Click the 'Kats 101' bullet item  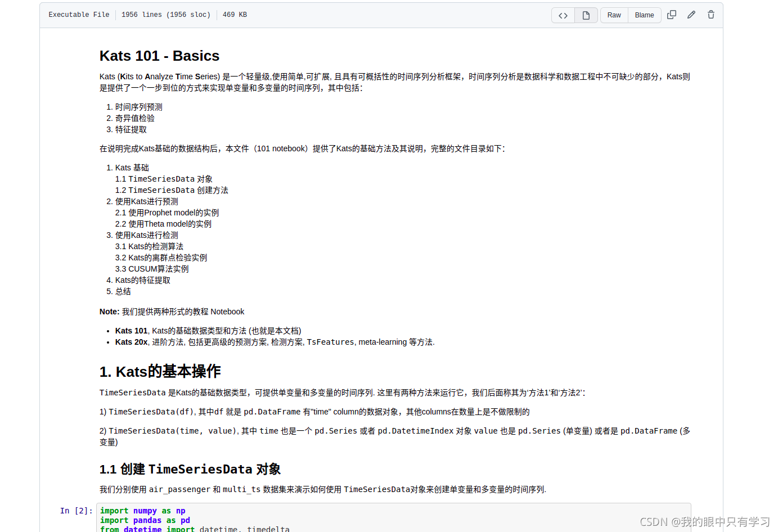(208, 331)
